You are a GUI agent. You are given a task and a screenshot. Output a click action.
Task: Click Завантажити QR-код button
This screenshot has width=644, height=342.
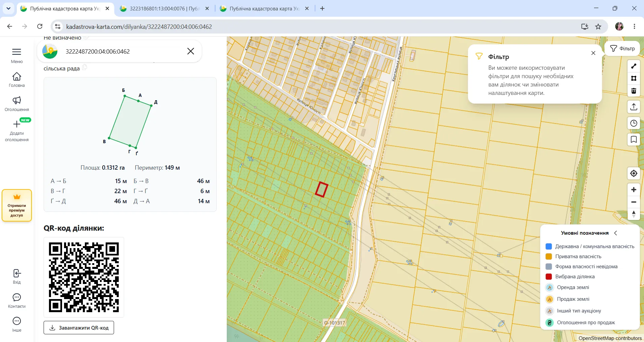[79, 328]
